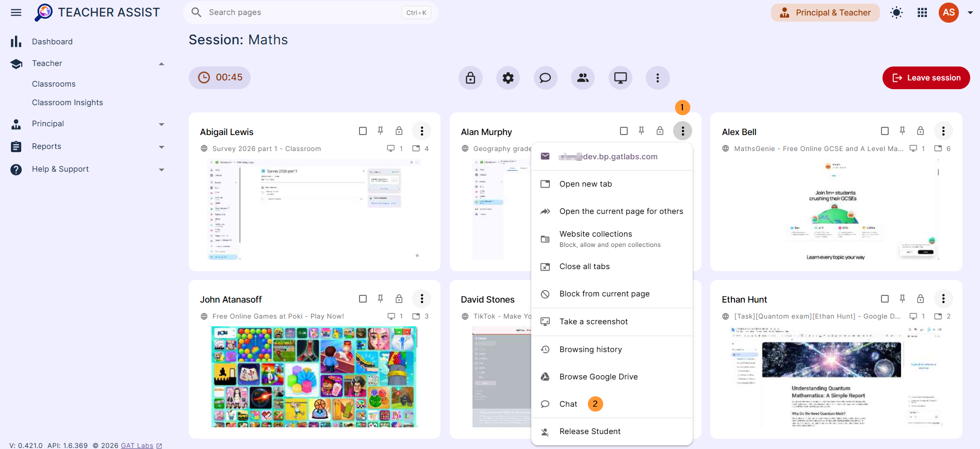Click the screen share monitor icon
980x449 pixels.
620,78
